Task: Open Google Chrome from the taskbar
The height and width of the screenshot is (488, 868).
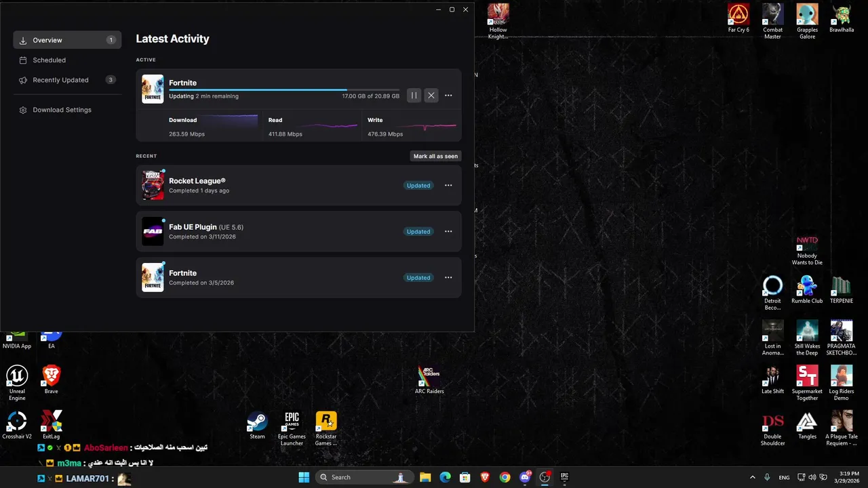Action: tap(505, 477)
